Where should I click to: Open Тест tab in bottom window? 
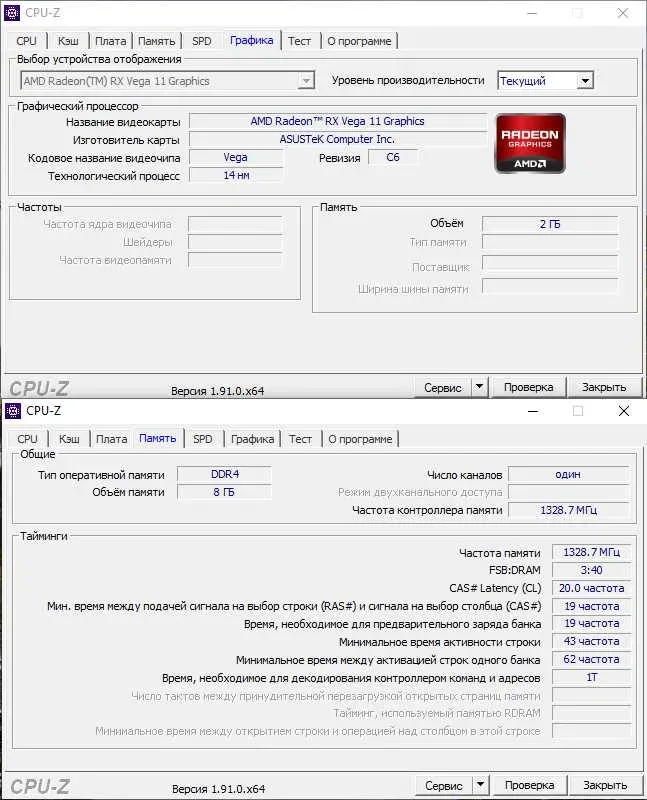(301, 439)
